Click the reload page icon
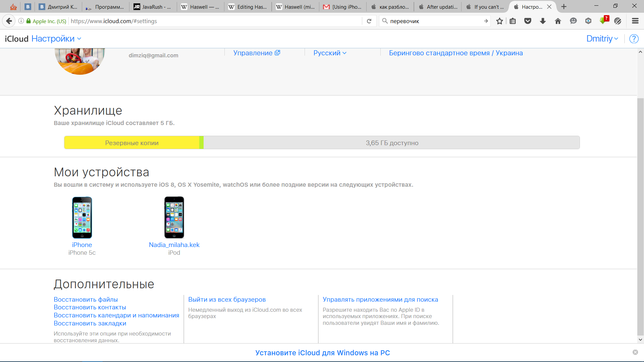This screenshot has height=362, width=644. tap(369, 21)
